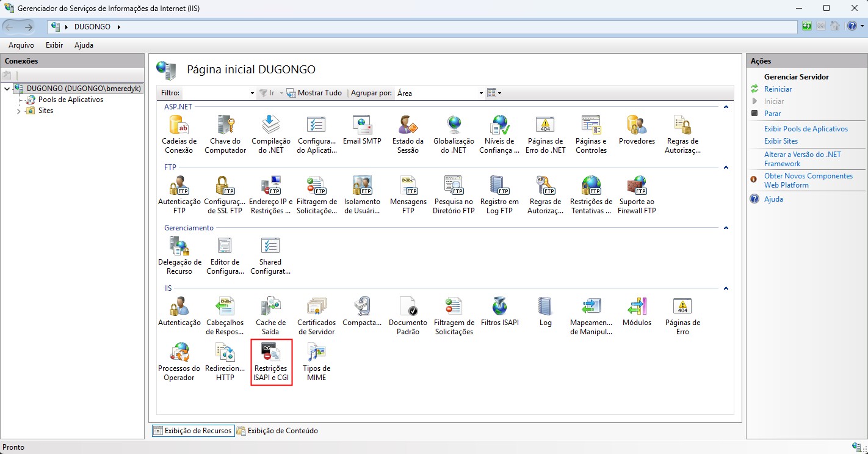Screen dimensions: 868x454
Task: Open the Filtro dropdown arrow
Action: point(252,93)
